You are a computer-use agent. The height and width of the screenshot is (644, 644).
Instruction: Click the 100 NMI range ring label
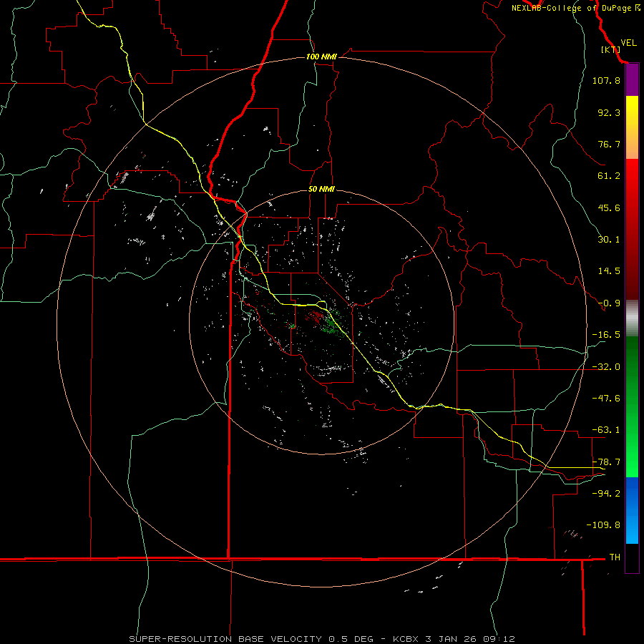coord(321,57)
